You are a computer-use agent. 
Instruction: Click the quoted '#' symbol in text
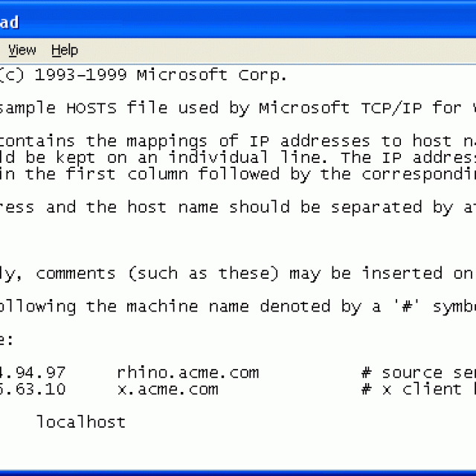[x=407, y=306]
